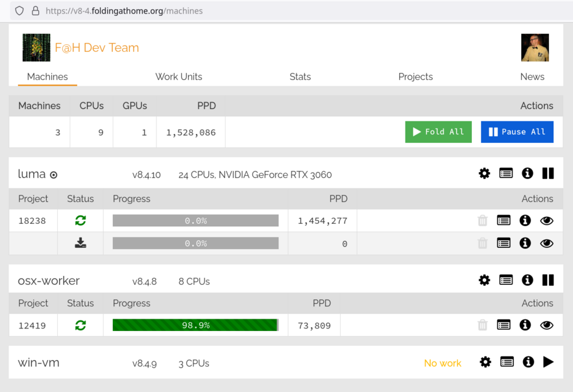Open settings gear for win-vm machine
The height and width of the screenshot is (392, 573).
coord(486,362)
